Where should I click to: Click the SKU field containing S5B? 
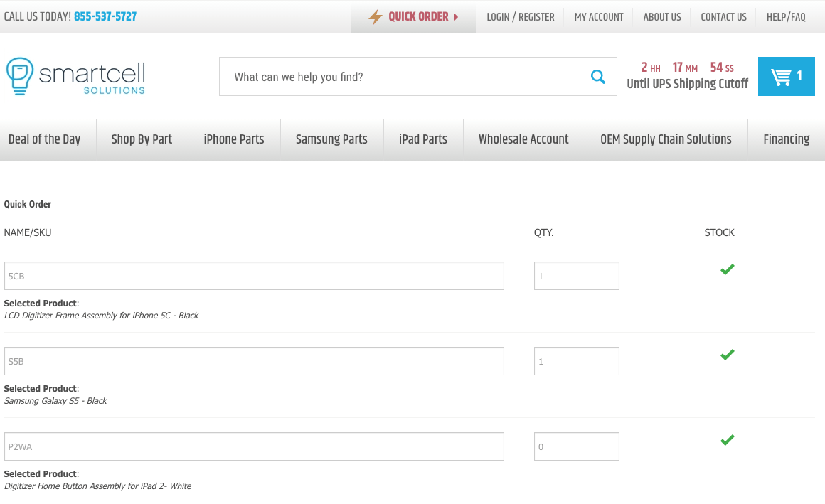(254, 361)
